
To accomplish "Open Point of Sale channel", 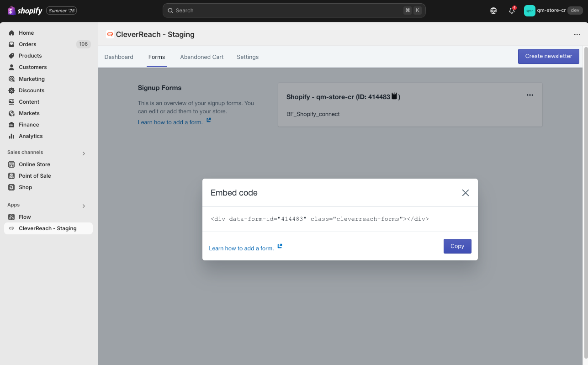I will [x=35, y=176].
